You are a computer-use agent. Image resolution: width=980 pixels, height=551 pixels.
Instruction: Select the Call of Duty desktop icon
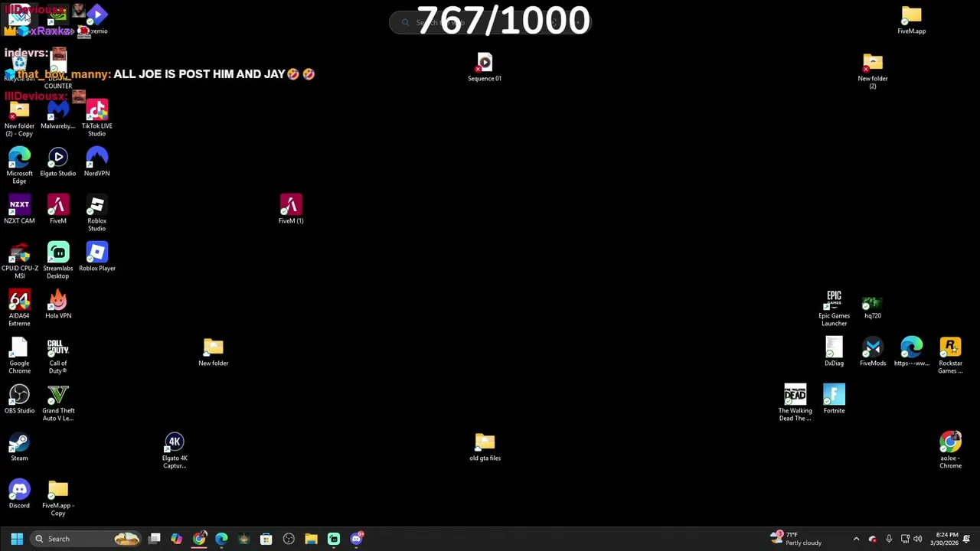(x=58, y=355)
